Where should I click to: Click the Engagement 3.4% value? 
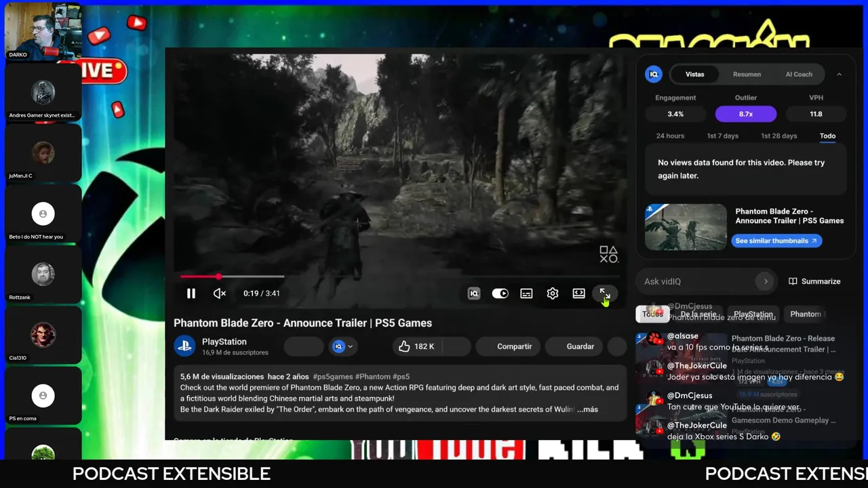675,114
